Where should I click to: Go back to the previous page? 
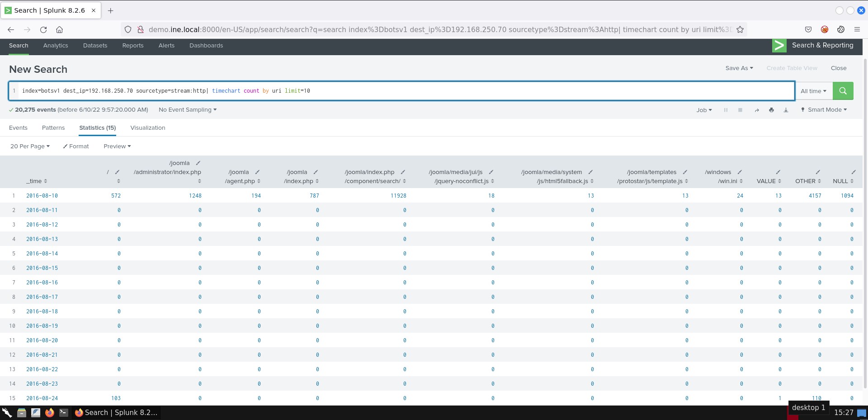coord(11,30)
